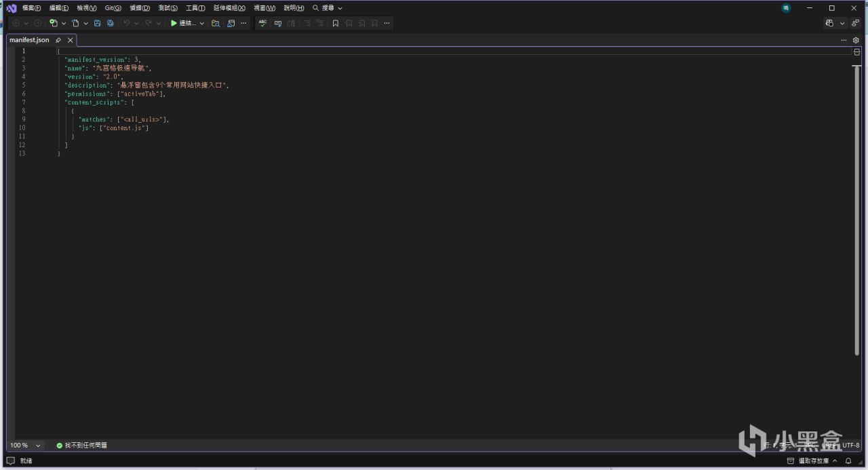Click the split editor icon above scrollbar
Screen dimensions: 868x470
coord(856,52)
